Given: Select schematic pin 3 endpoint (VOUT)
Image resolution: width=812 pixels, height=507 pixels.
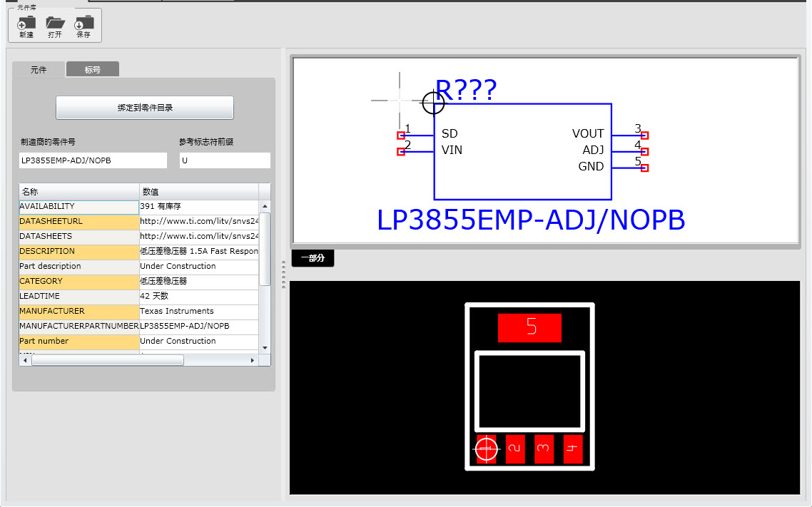Looking at the screenshot, I should pos(645,135).
